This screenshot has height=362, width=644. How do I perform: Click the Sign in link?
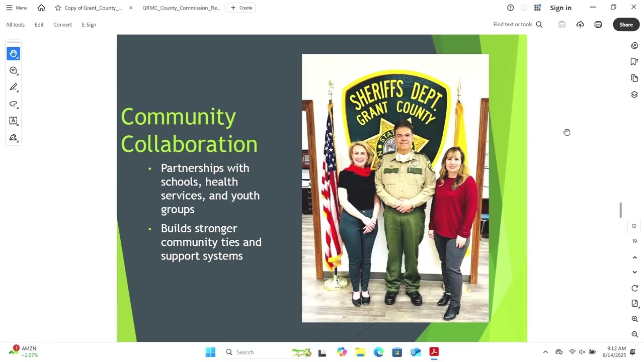coord(560,8)
